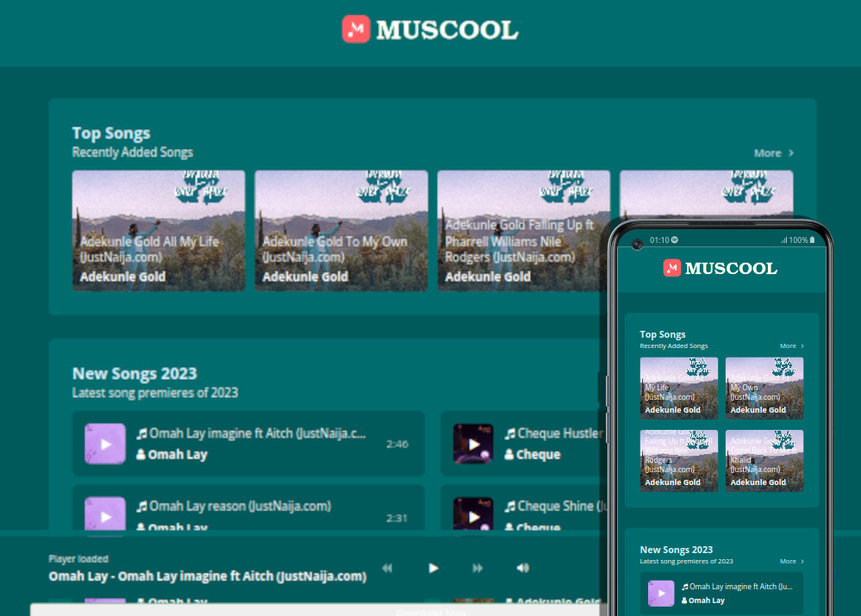Click the now playing title in the player bar
The image size is (861, 616).
tap(208, 576)
